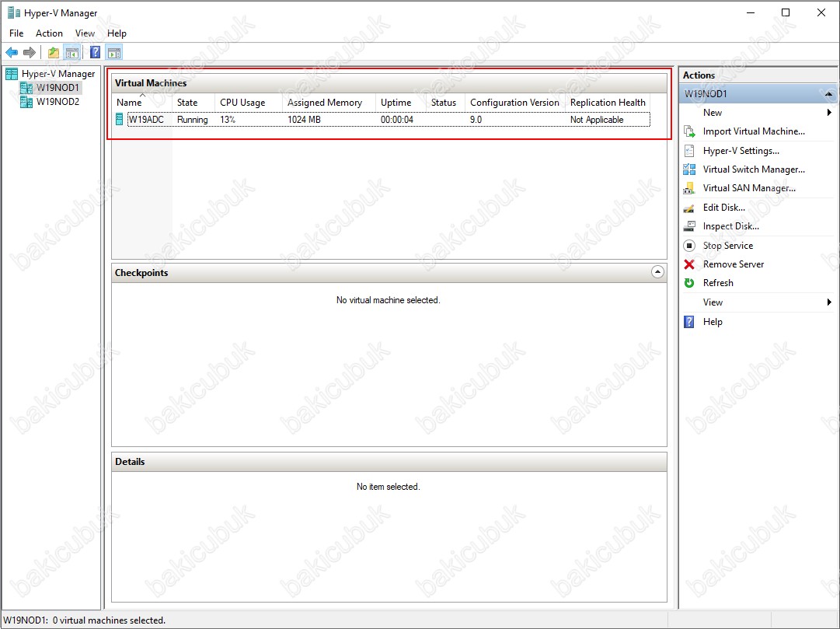
Task: Select the W19NOD1 server in the tree
Action: (x=58, y=87)
